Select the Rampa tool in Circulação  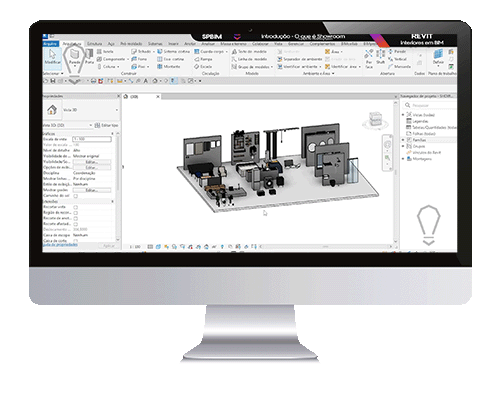tap(203, 59)
